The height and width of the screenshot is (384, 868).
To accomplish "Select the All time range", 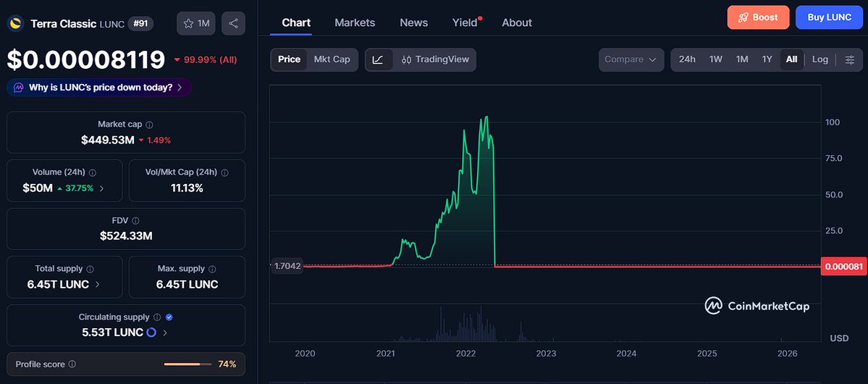I will click(x=791, y=59).
